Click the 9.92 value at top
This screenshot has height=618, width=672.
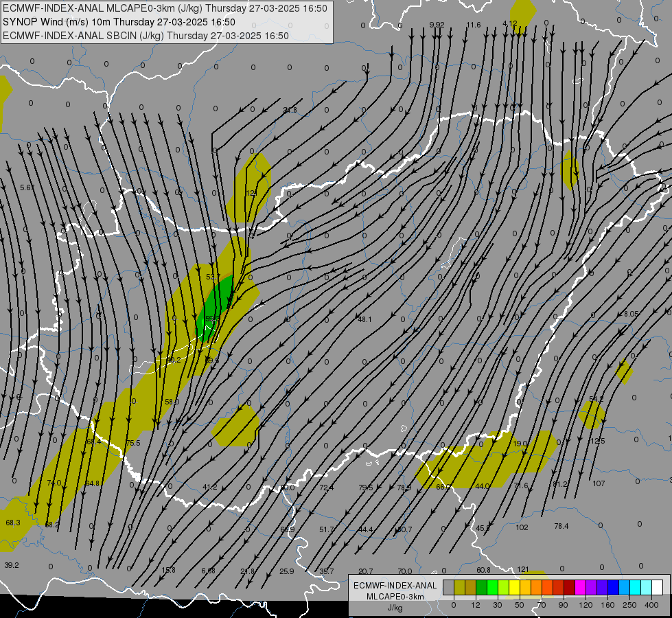click(437, 25)
